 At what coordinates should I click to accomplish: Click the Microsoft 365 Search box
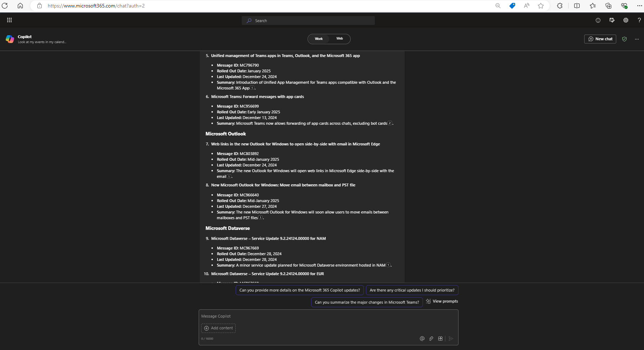[308, 21]
